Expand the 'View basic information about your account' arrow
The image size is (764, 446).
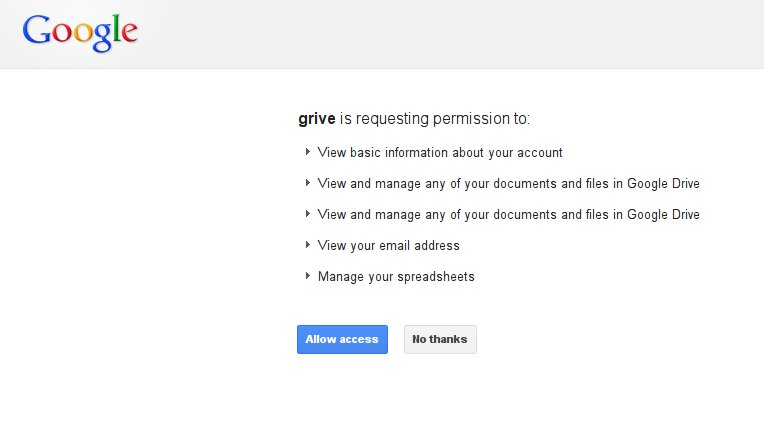[x=307, y=152]
